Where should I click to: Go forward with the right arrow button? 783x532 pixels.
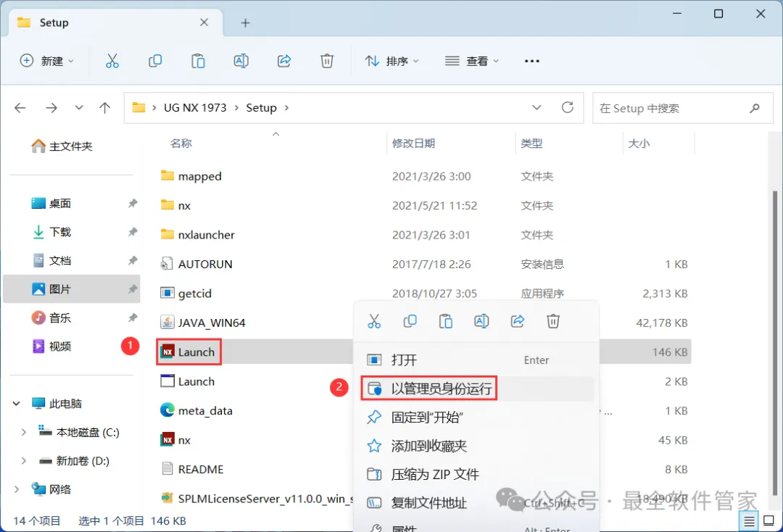pos(51,108)
